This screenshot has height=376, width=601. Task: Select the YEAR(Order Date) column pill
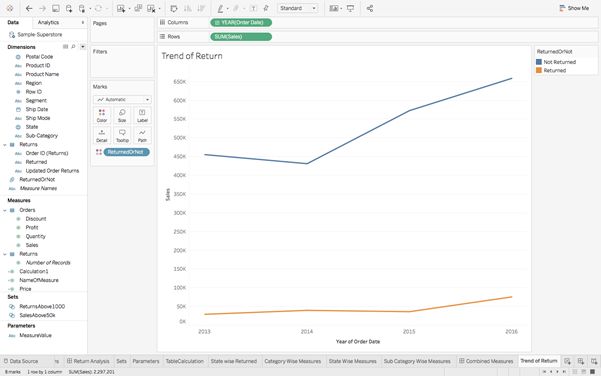[241, 23]
